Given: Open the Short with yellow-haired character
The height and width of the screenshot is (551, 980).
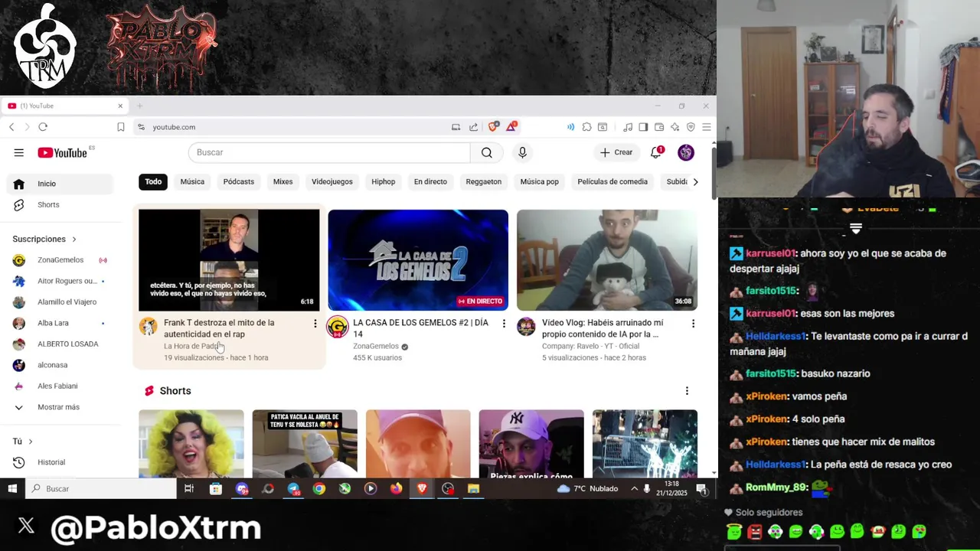Looking at the screenshot, I should pyautogui.click(x=191, y=443).
